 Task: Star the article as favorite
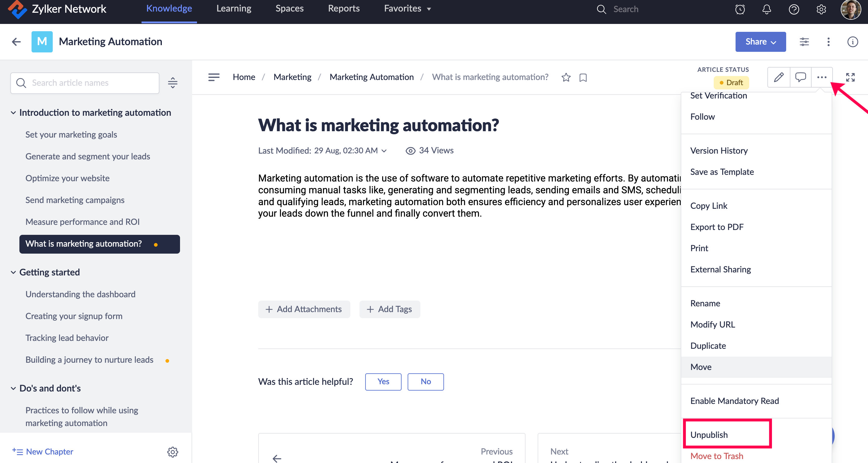(x=566, y=78)
